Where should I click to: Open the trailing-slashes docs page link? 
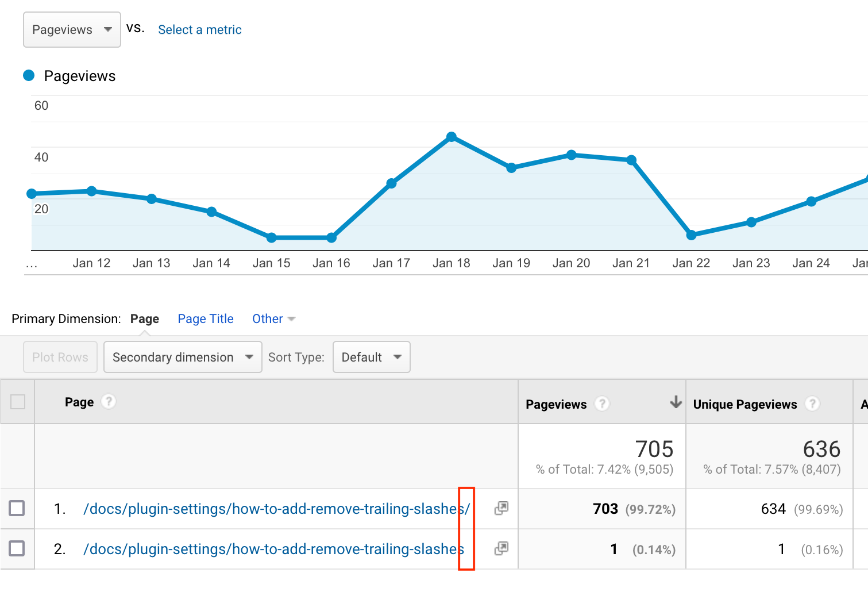[277, 508]
